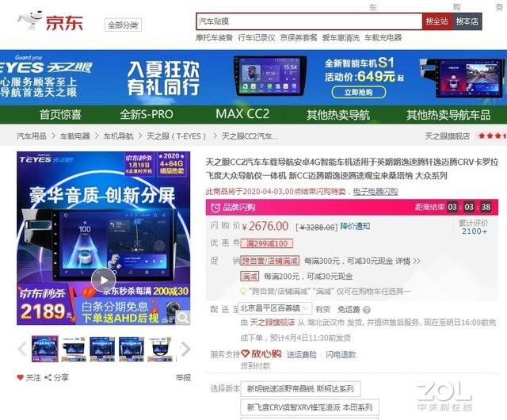507x420 pixels.
Task: Open MAX CC2 store tab
Action: click(x=242, y=114)
